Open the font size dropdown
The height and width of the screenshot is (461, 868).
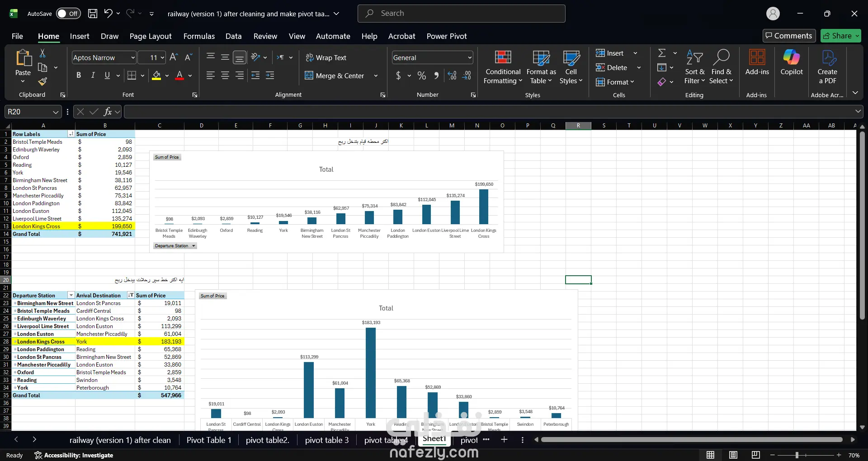click(x=162, y=58)
